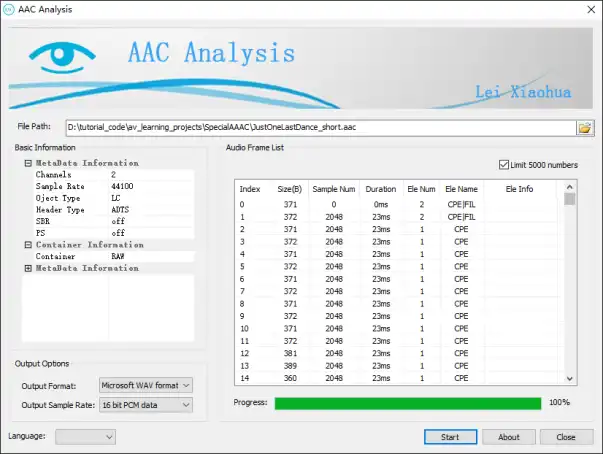Click the size value 360
This screenshot has width=603, height=454.
click(x=290, y=378)
